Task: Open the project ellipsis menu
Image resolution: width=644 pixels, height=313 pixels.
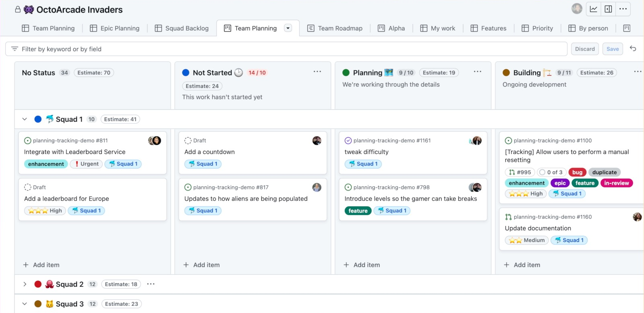Action: 623,9
